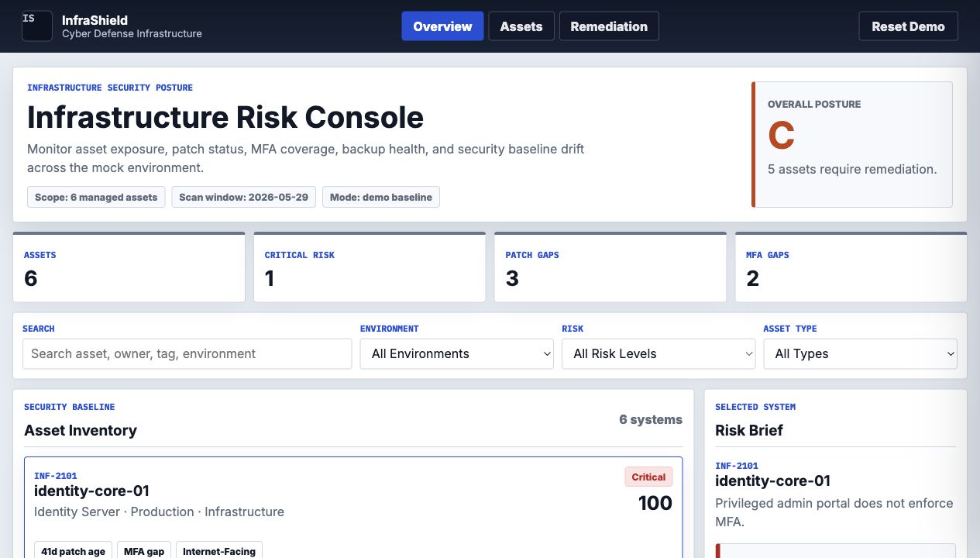Click the Scan window: 2026-05-29 chip
This screenshot has width=980, height=558.
coord(243,197)
